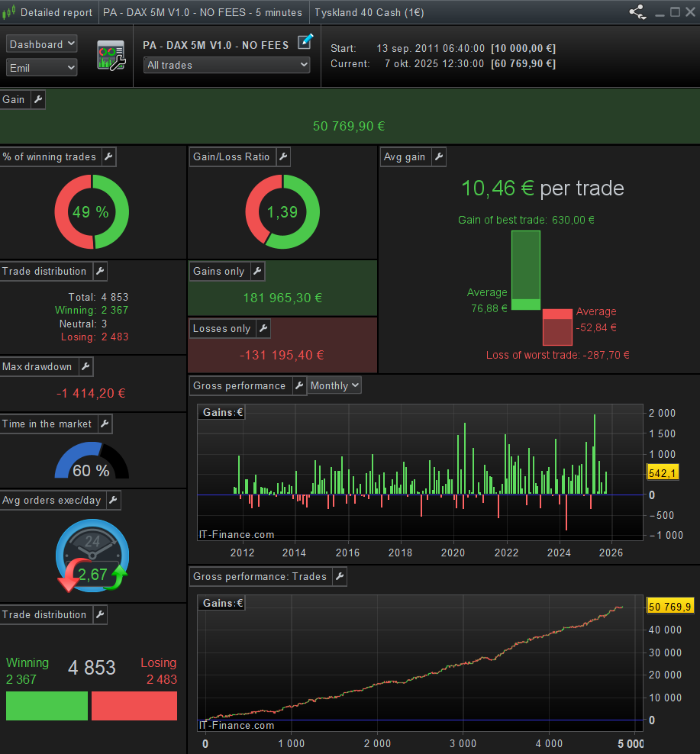Open wrench settings for Time in the market
Image resolution: width=700 pixels, height=754 pixels.
pos(105,424)
